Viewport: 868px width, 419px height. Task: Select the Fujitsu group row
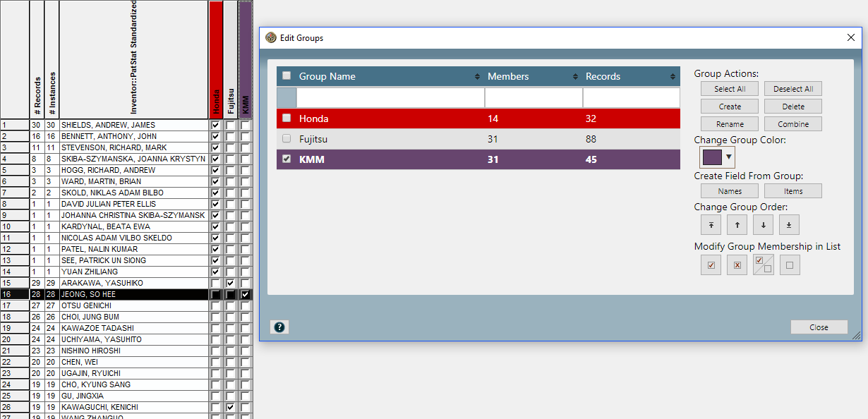coord(478,139)
